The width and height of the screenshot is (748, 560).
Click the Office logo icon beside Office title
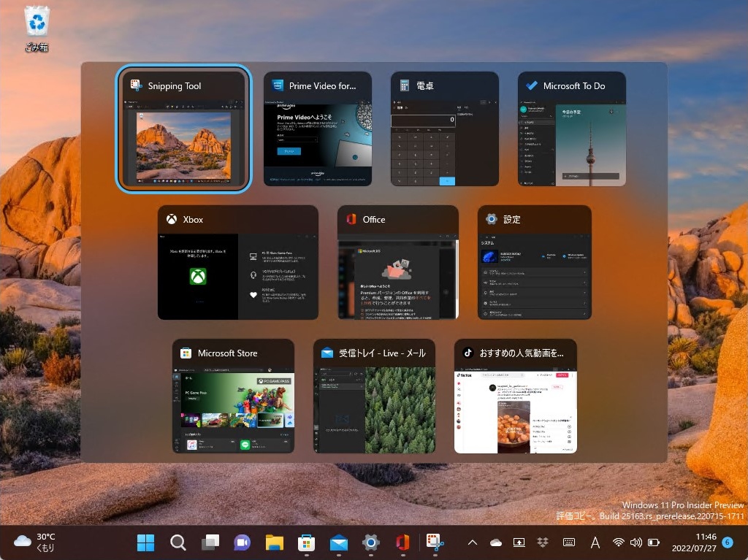tap(351, 220)
